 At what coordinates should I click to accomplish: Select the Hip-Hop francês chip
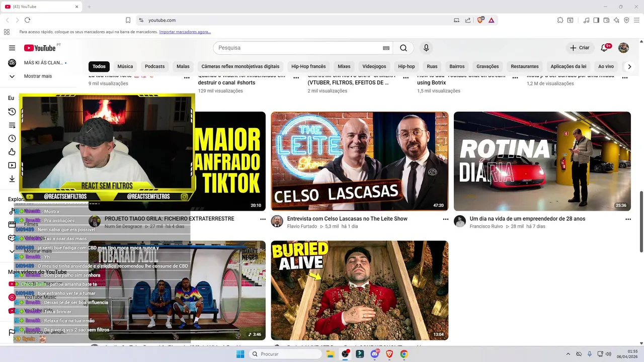[x=308, y=66]
